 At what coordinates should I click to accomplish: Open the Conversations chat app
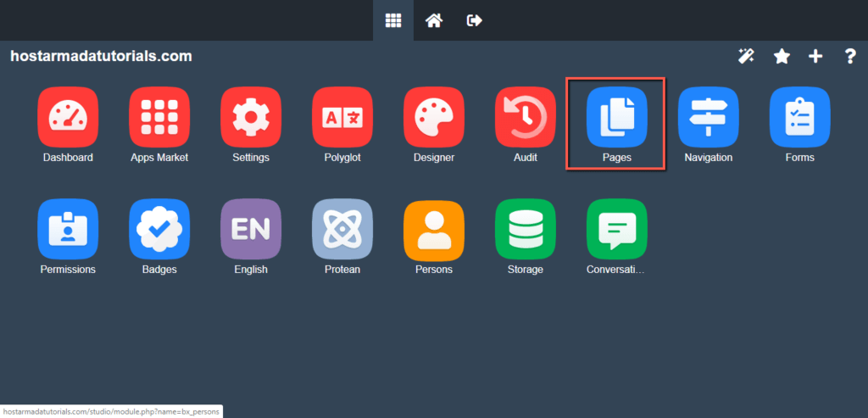pos(617,229)
